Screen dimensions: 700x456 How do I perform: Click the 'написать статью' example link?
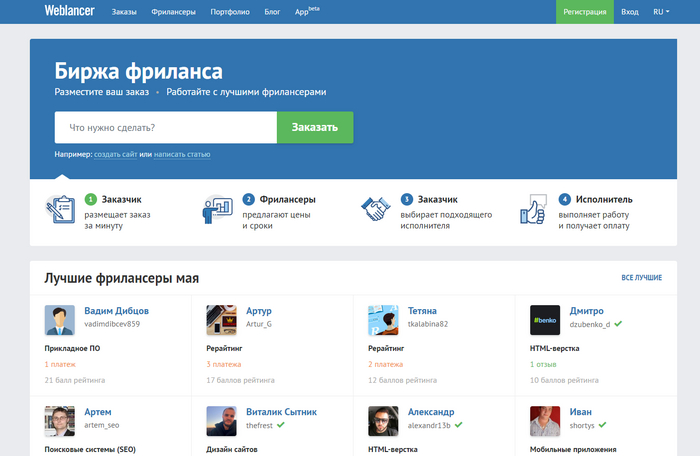[x=182, y=154]
